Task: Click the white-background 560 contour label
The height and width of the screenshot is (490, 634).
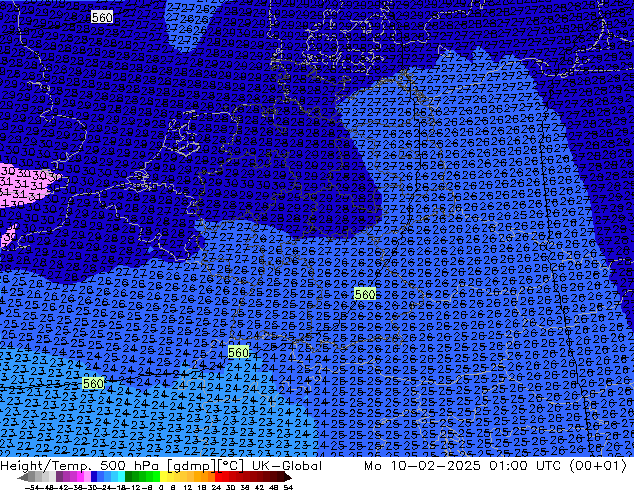Action: 102,17
